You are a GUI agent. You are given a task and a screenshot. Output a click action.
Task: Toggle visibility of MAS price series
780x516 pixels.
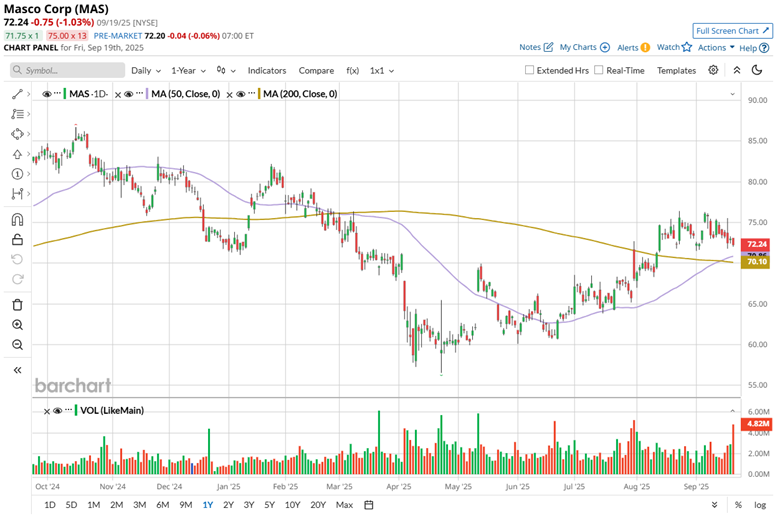click(x=47, y=94)
